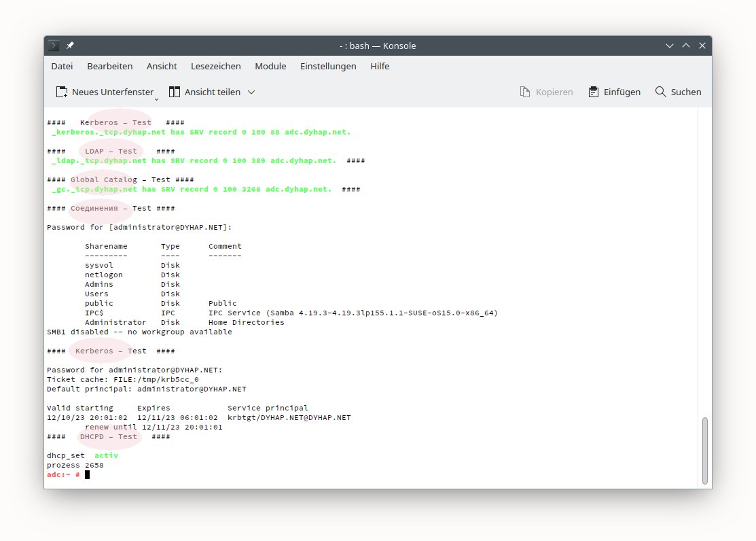Toggle the pin icon in the title bar
The height and width of the screenshot is (541, 756).
tap(70, 46)
